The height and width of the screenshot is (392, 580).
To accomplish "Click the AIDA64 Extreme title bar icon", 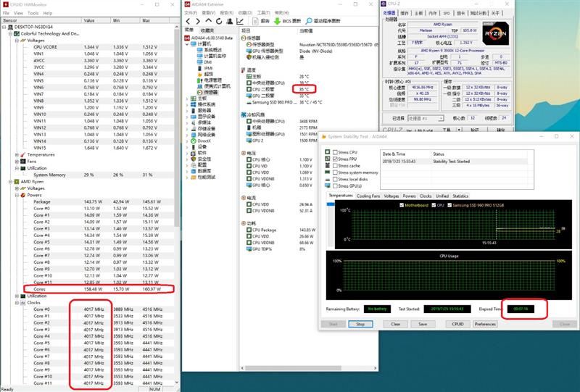I will 187,4.
